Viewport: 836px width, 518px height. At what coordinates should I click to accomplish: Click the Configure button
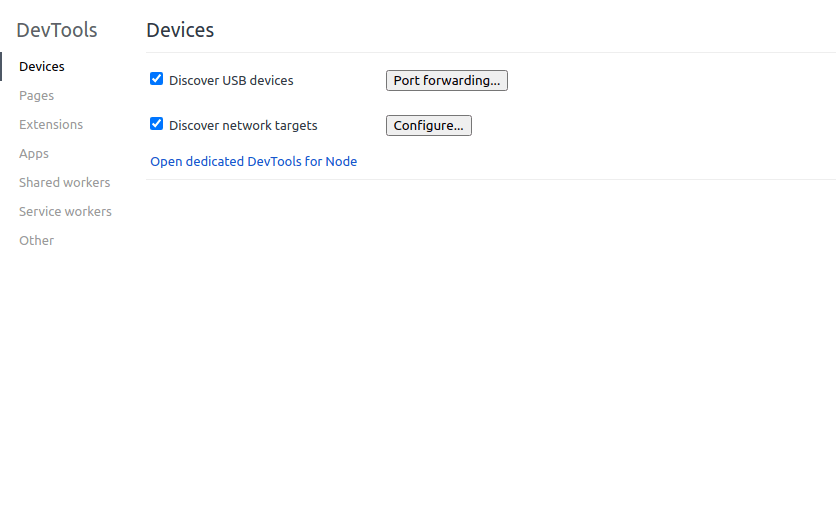[x=429, y=125]
